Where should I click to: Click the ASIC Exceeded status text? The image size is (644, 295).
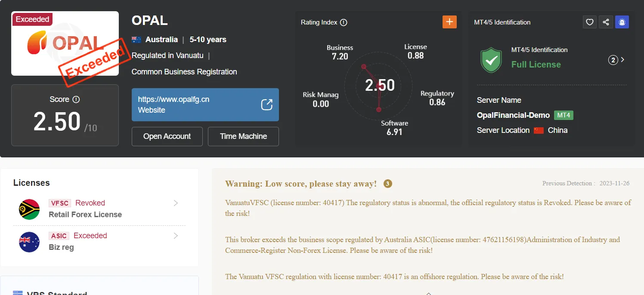(90, 236)
